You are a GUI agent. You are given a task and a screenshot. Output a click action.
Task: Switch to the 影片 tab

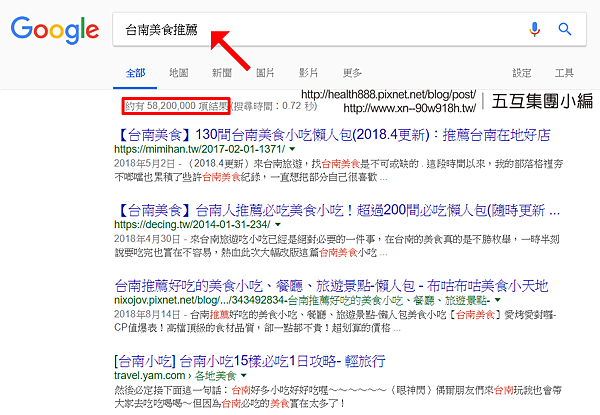click(308, 73)
